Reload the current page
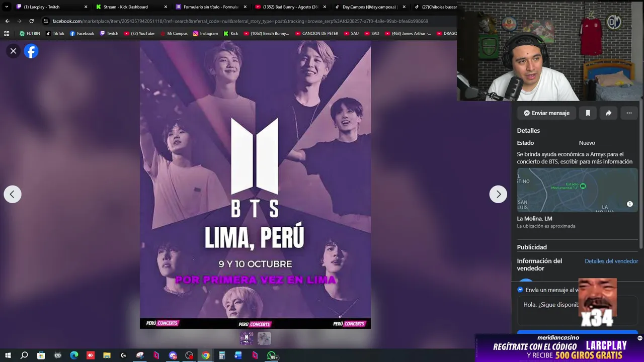Screen dimensions: 644x362 click(31, 21)
